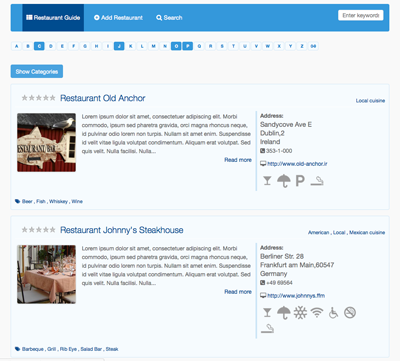Click Johnny's Steakhouse umbrella terrace icon
Viewport: 400px width, 361px height.
coord(284,313)
